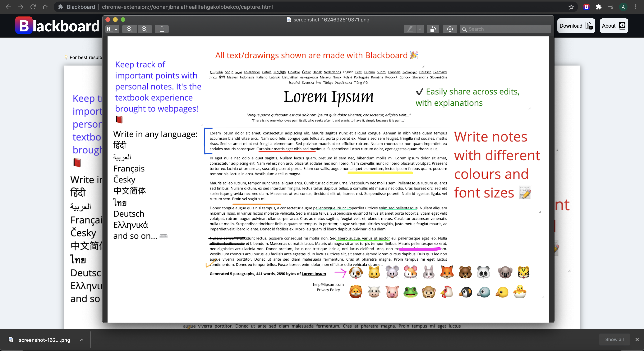The height and width of the screenshot is (351, 644).
Task: Open the markup toolbar circle-A icon
Action: tap(450, 29)
